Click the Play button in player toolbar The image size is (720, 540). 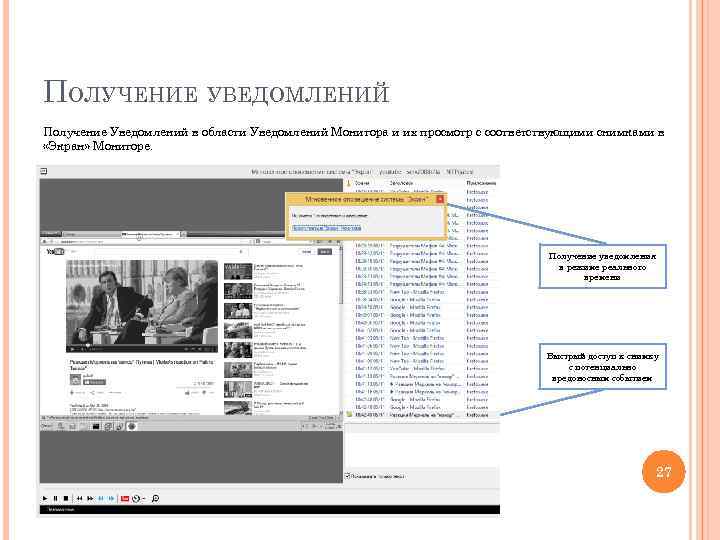pos(45,498)
